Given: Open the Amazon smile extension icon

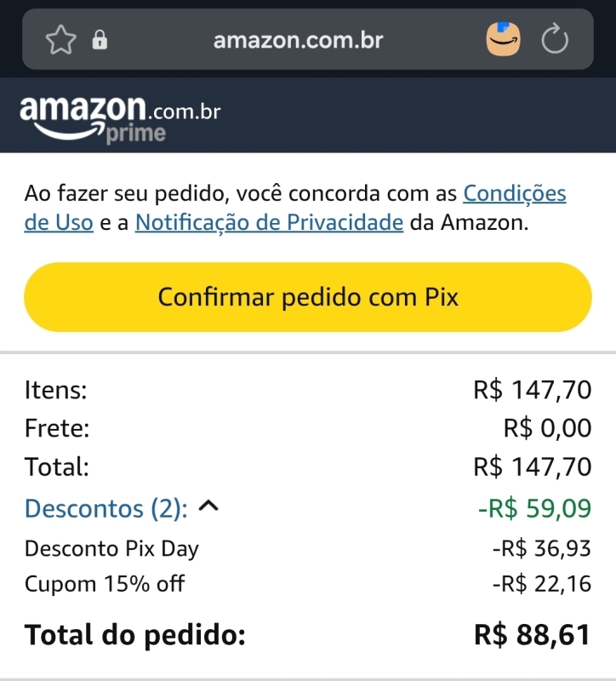Looking at the screenshot, I should point(503,39).
